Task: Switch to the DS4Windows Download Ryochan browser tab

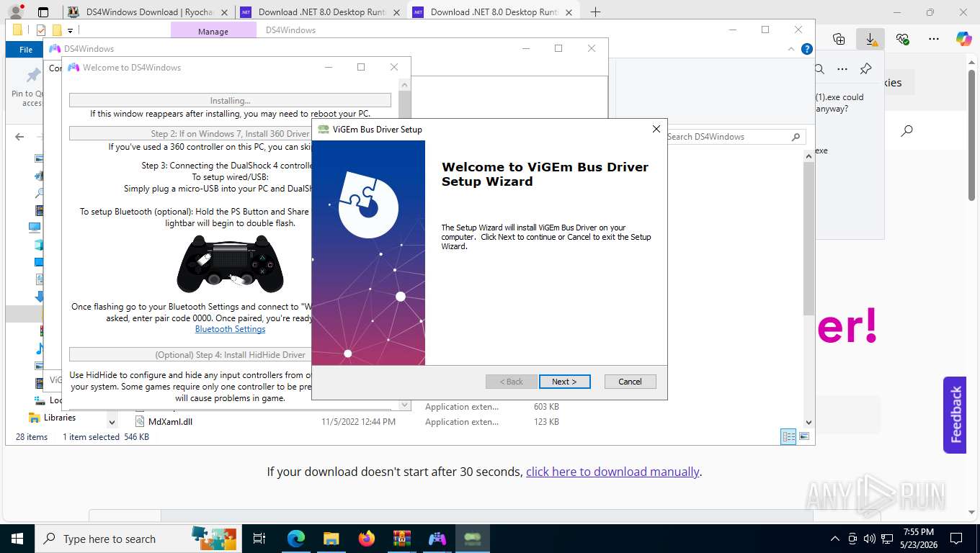Action: [149, 12]
